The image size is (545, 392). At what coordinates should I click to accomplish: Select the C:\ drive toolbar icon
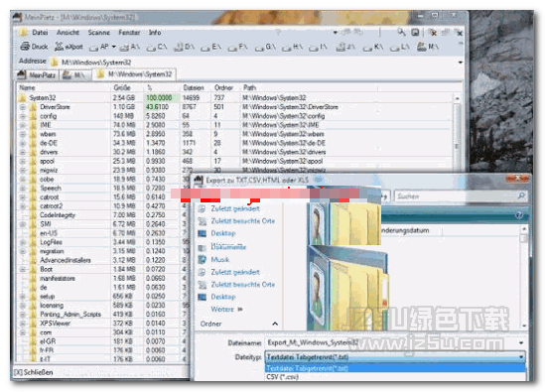click(157, 47)
